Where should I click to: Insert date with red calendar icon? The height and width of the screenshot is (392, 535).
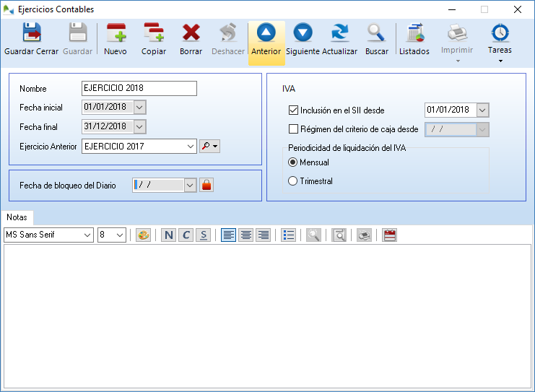[390, 235]
